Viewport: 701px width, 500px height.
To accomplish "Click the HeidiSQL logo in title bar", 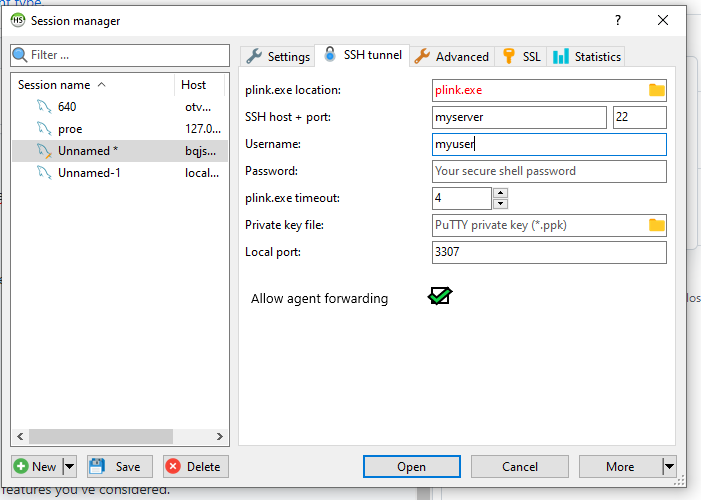I will [x=18, y=20].
